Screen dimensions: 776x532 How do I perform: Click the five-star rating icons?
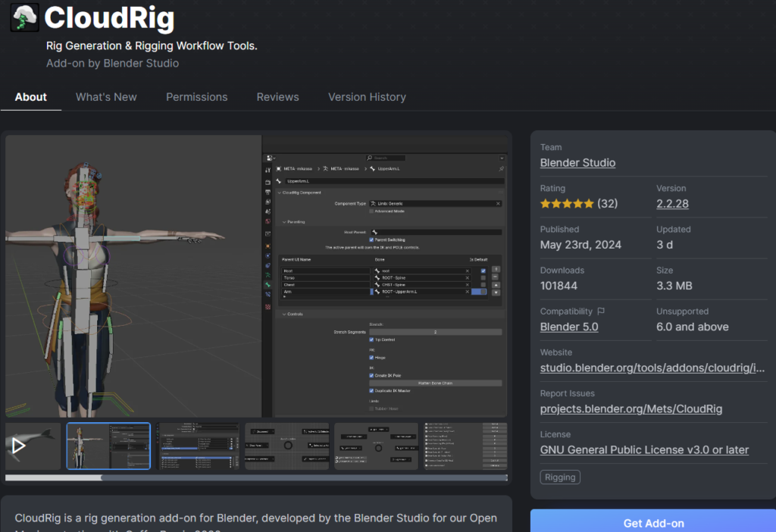(x=567, y=203)
